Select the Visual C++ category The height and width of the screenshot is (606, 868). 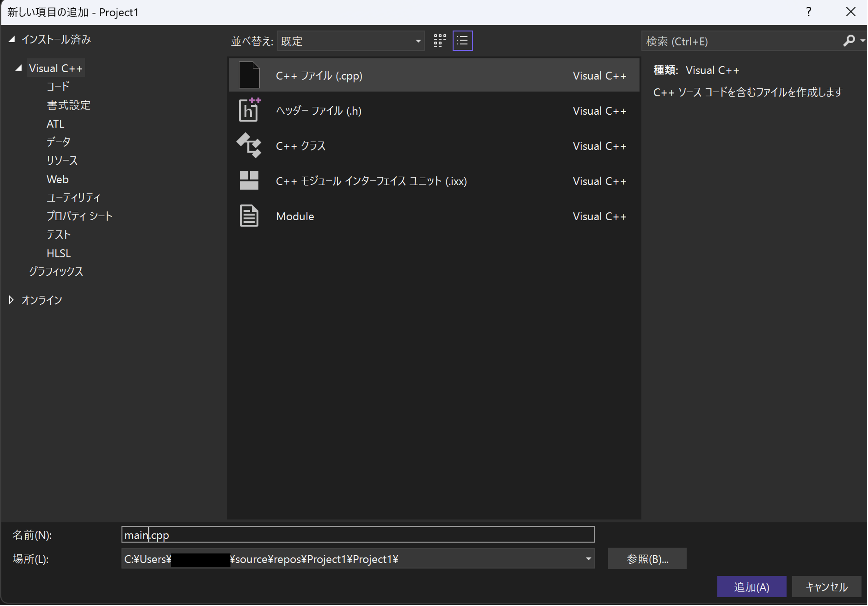click(56, 68)
